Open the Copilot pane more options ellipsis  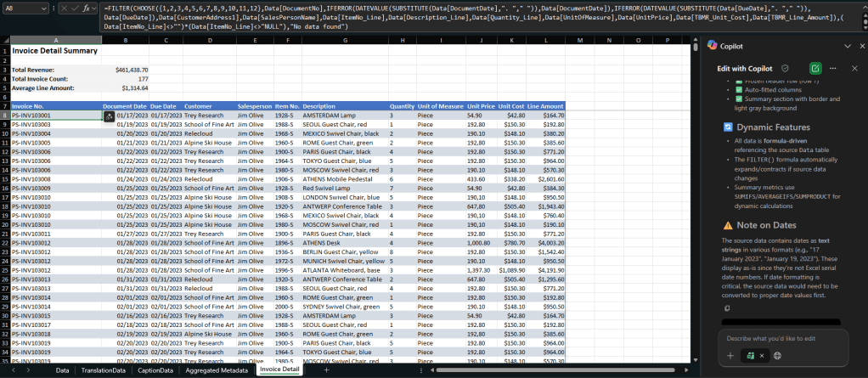click(834, 68)
